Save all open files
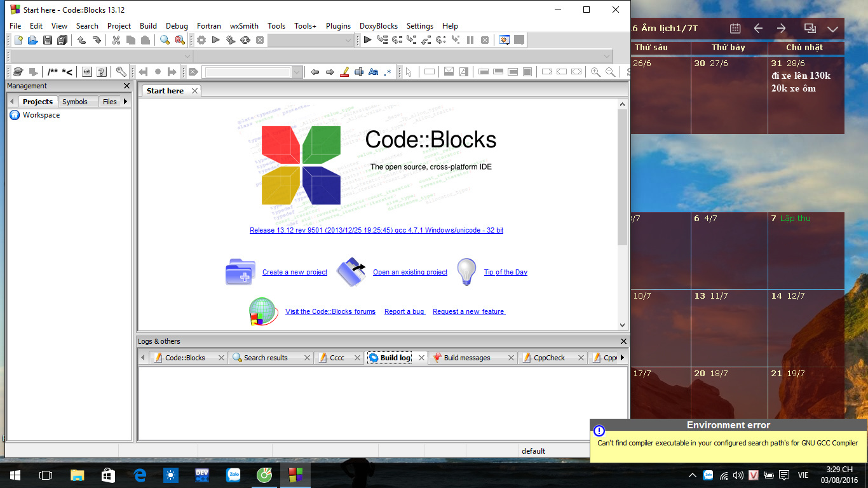This screenshot has width=868, height=488. [62, 39]
